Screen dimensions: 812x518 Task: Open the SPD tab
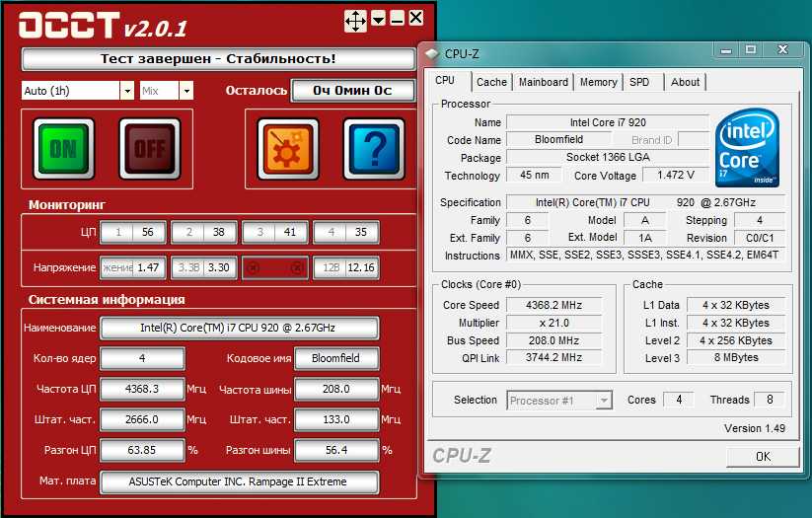point(642,82)
